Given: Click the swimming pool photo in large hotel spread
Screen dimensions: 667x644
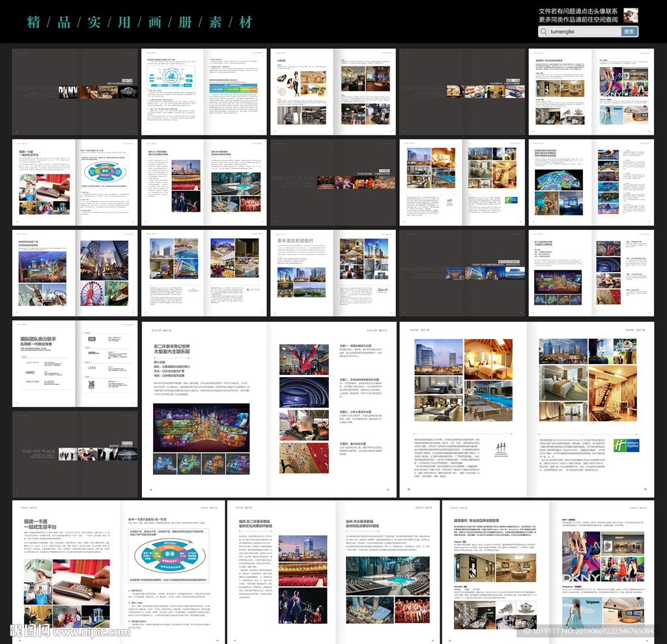Looking at the screenshot, I should pos(489,401).
